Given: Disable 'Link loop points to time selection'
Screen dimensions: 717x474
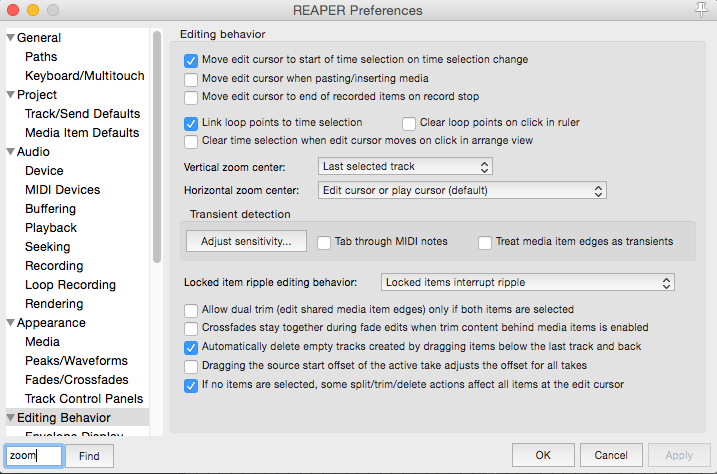Looking at the screenshot, I should [x=192, y=123].
